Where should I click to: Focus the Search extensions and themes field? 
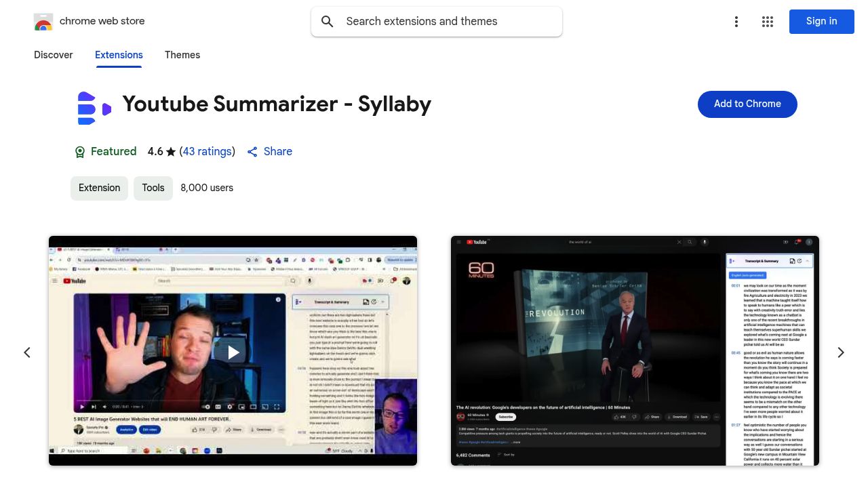[437, 22]
